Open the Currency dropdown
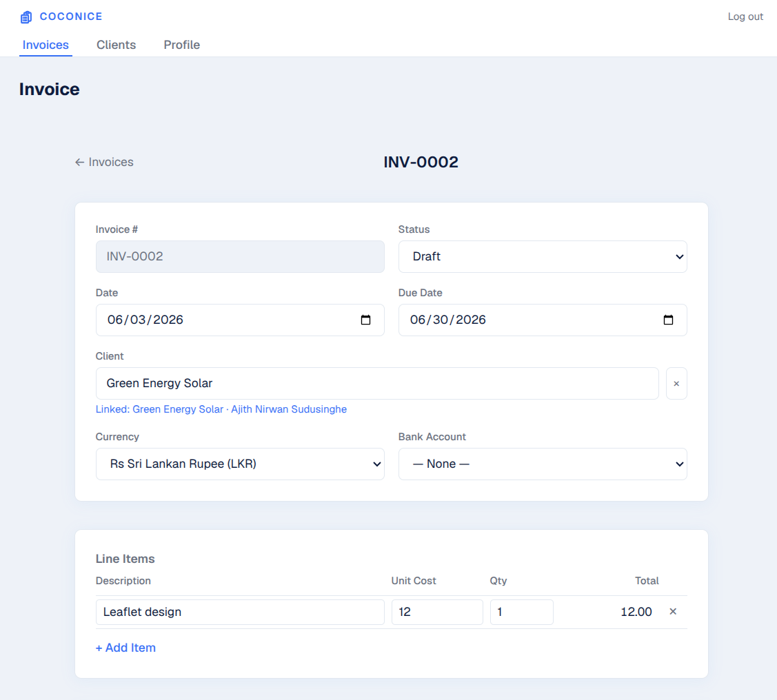Image resolution: width=777 pixels, height=700 pixels. 240,464
